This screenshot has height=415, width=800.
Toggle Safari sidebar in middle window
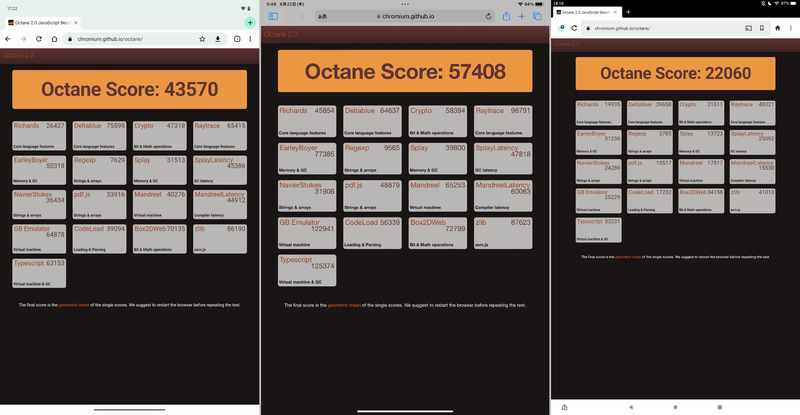click(x=273, y=16)
